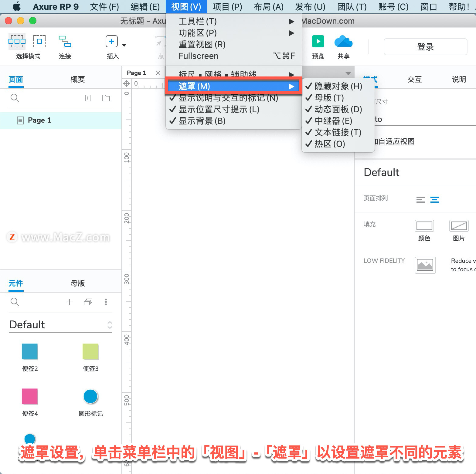Open the 编辑 (E) menu
Viewport: 476px width, 474px height.
click(145, 6)
